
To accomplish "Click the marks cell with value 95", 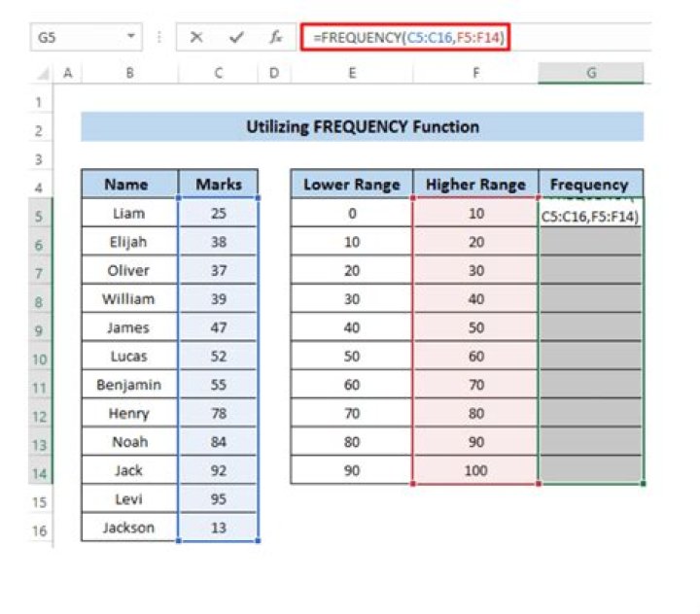I will pos(219,499).
